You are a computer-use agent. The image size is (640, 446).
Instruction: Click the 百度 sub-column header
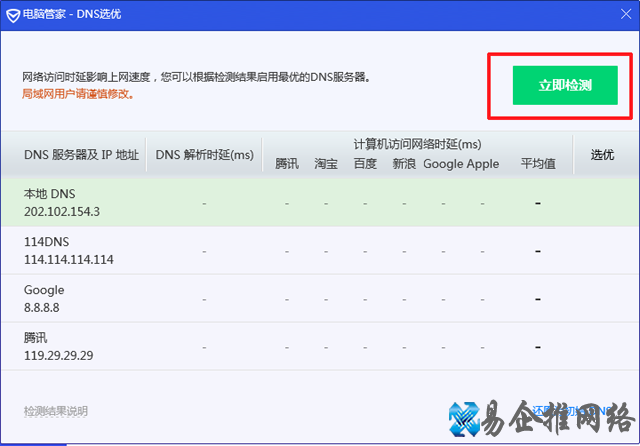coord(365,164)
